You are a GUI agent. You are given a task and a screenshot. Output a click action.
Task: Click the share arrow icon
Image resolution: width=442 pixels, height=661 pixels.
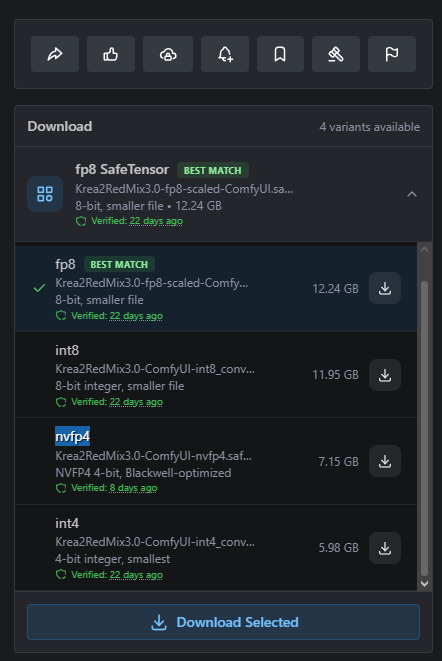coord(55,54)
